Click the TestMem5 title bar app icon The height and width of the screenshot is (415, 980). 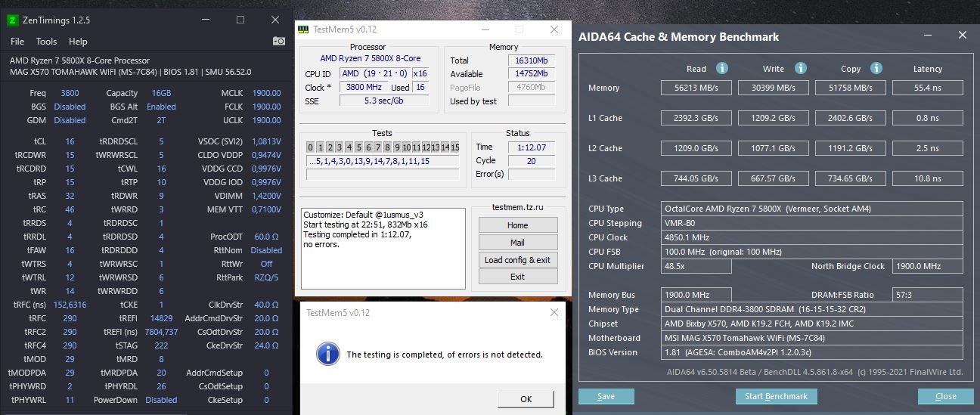tap(302, 29)
